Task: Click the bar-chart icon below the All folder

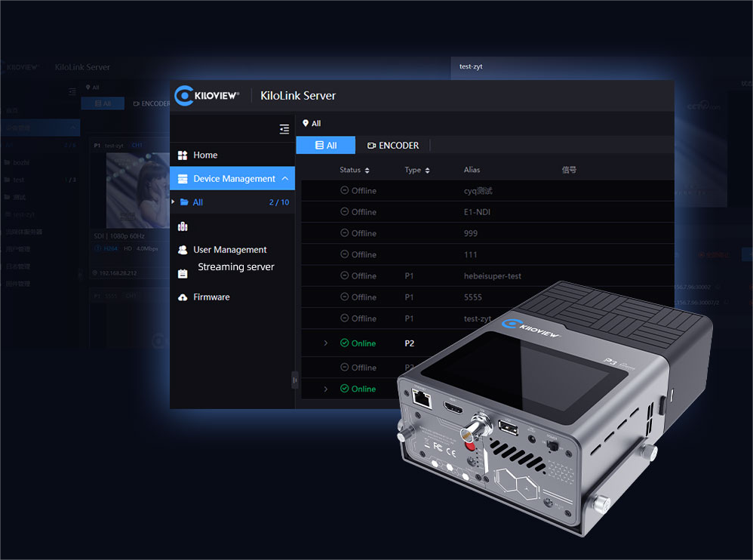Action: click(x=183, y=226)
